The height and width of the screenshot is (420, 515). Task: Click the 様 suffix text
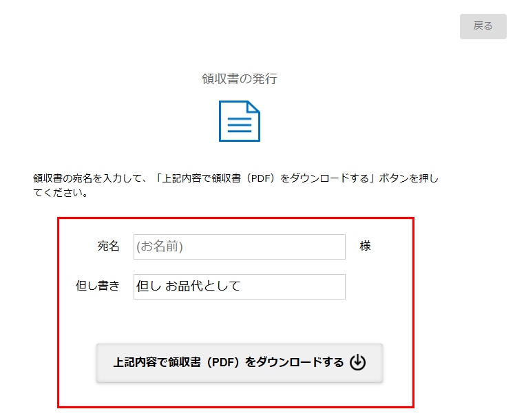[365, 246]
